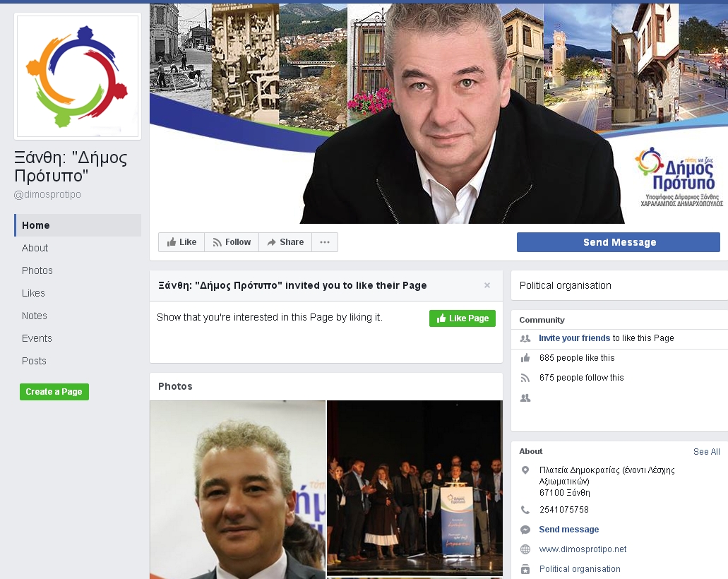This screenshot has height=579, width=728.
Task: Open Posts in the sidebar
Action: (34, 361)
